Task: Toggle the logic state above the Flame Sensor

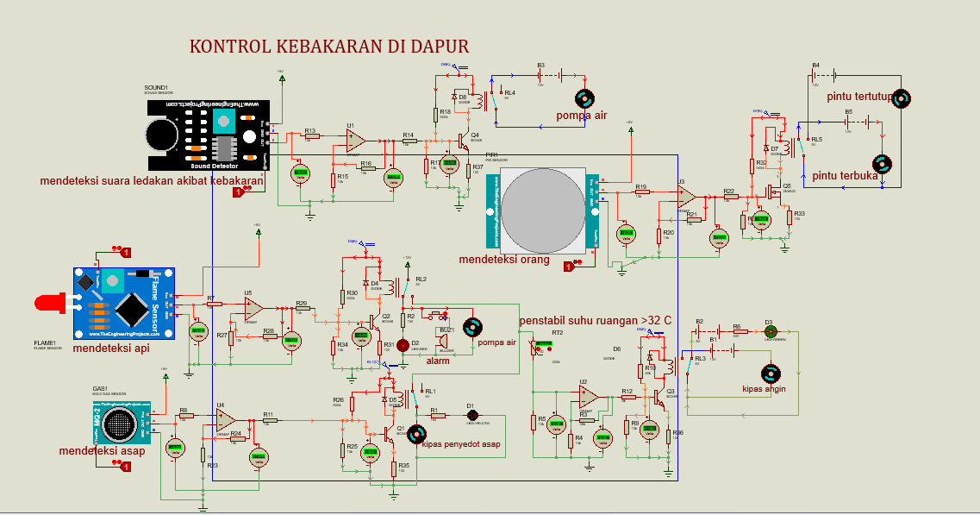Action: (125, 253)
